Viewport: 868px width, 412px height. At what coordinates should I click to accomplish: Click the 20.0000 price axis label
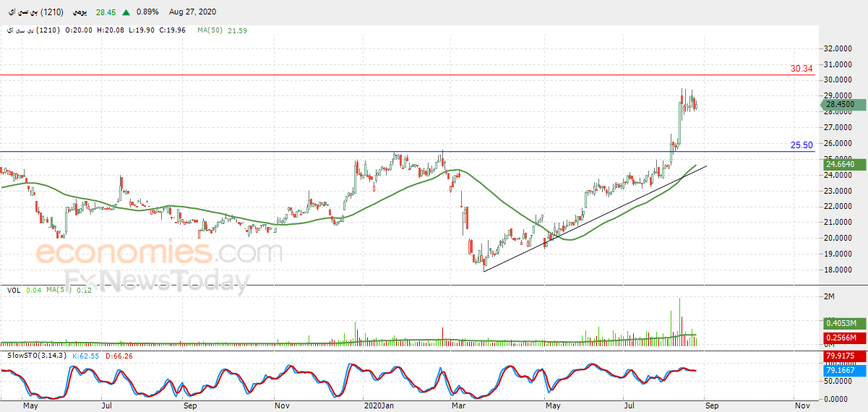coord(839,239)
